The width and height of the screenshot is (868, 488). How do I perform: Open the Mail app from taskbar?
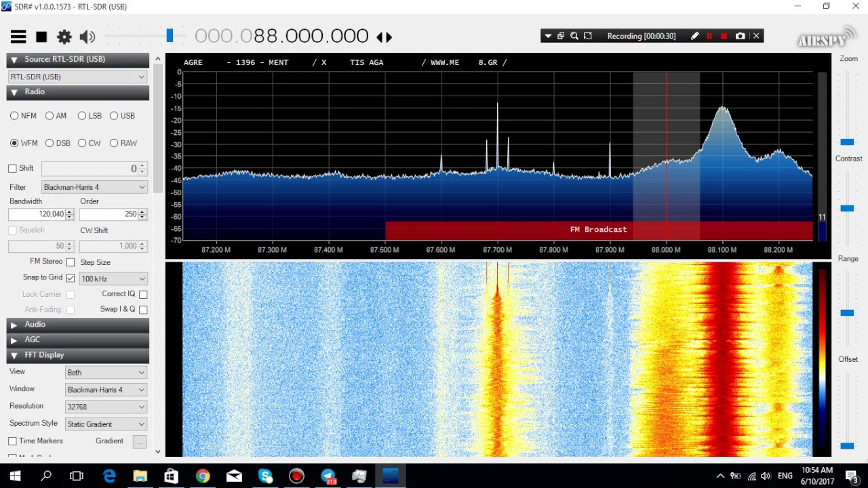point(234,476)
